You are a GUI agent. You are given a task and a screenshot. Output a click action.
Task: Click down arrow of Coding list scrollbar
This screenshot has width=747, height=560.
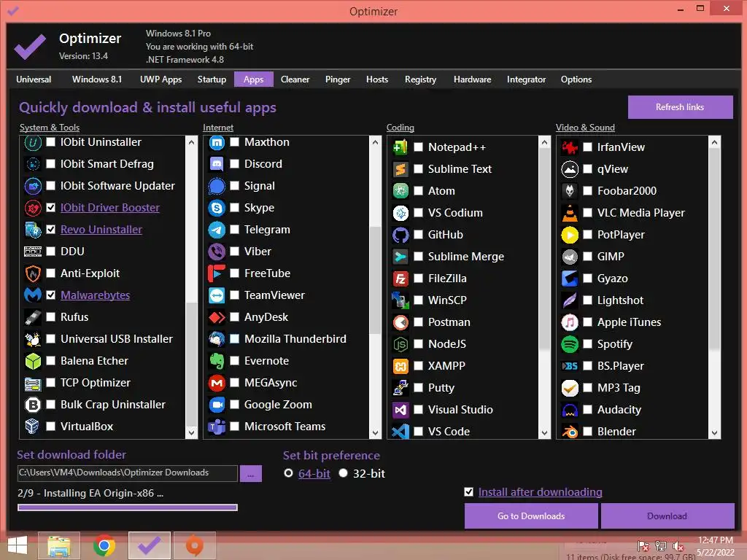(x=544, y=432)
